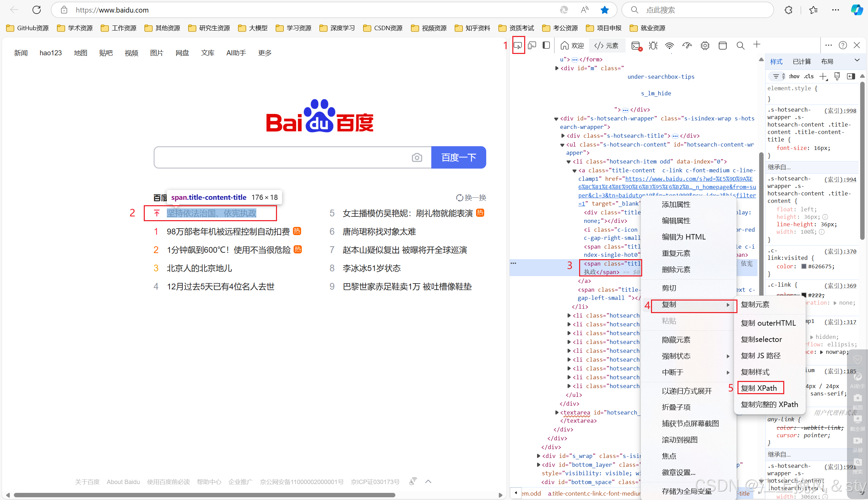This screenshot has width=868, height=500.
Task: Open the favorites list icon
Action: [813, 10]
